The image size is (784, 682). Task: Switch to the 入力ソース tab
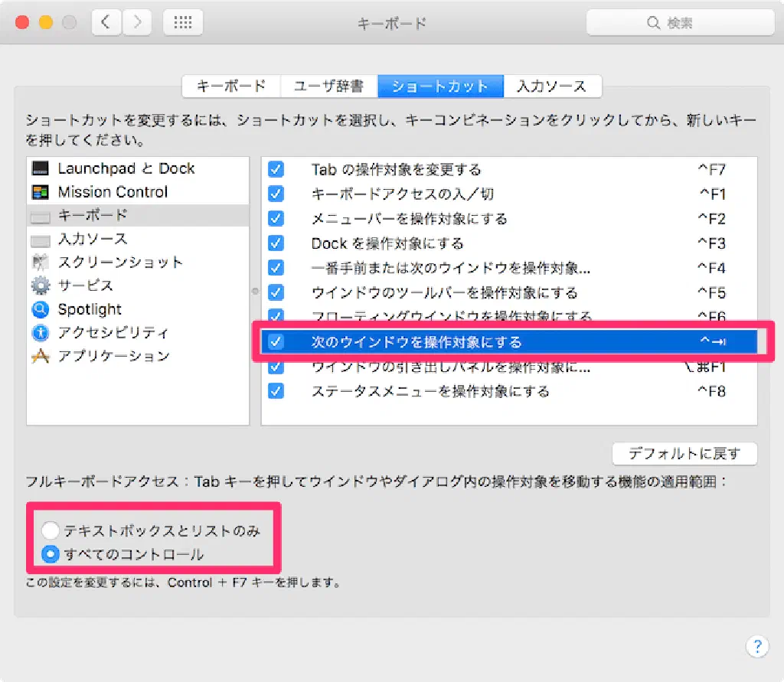tap(552, 86)
